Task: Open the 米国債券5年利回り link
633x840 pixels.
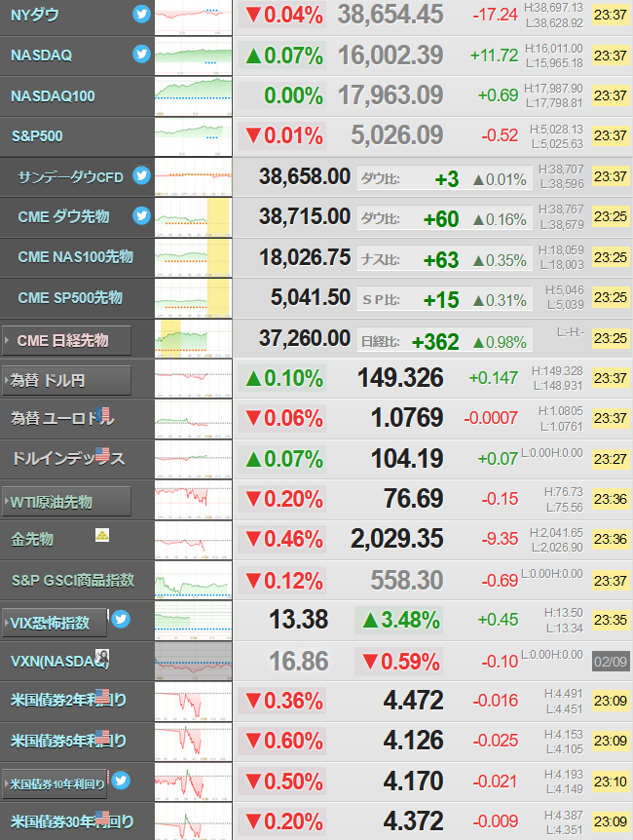Action: 68,742
